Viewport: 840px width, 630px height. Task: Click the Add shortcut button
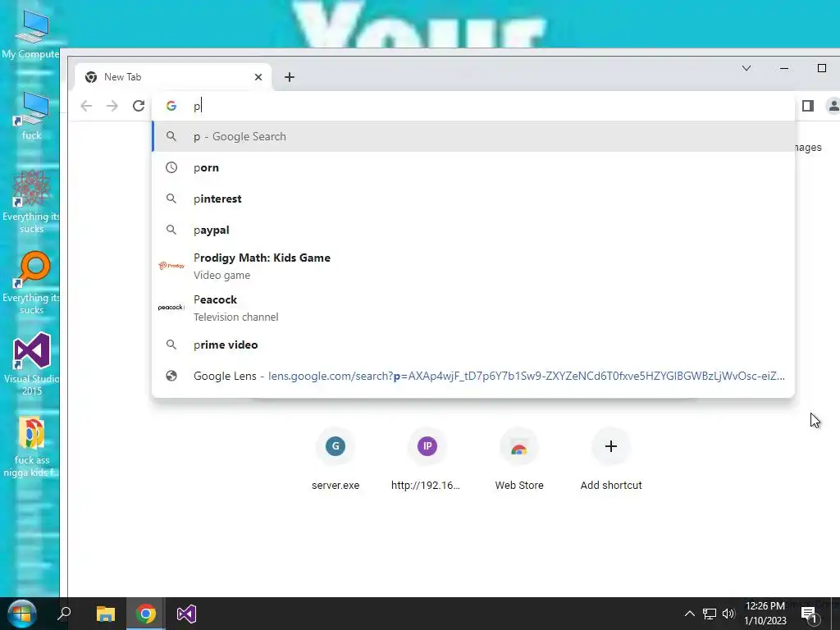pos(611,459)
